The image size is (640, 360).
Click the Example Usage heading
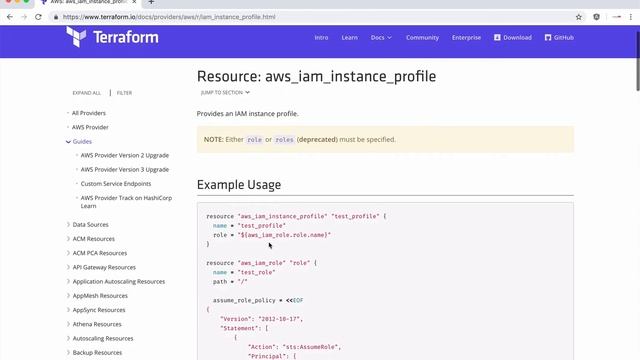(x=239, y=185)
